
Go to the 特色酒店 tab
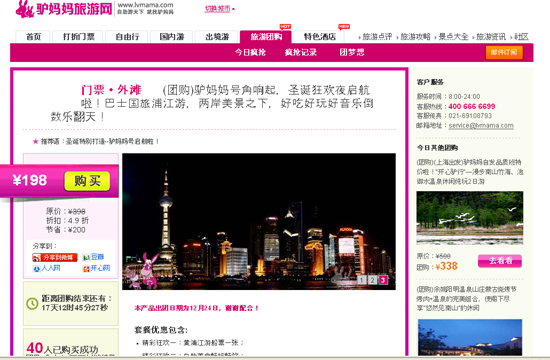(x=319, y=36)
